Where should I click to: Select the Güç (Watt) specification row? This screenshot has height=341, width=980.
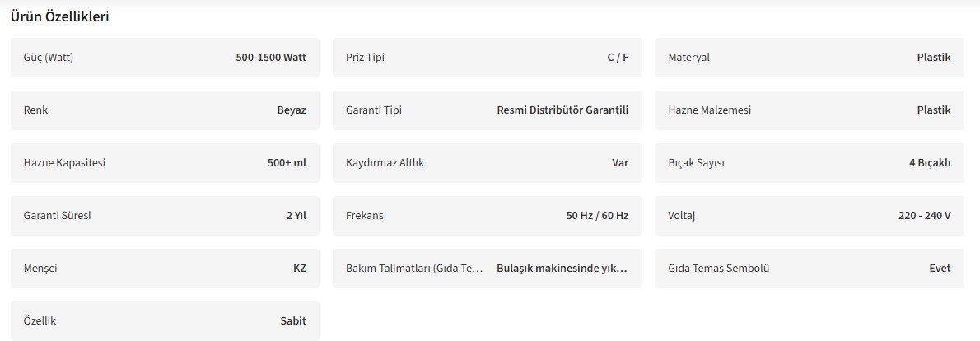tap(165, 58)
